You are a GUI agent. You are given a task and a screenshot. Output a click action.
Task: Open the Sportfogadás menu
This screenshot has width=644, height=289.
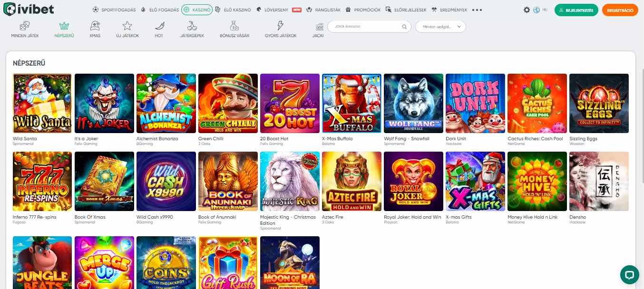pos(114,10)
